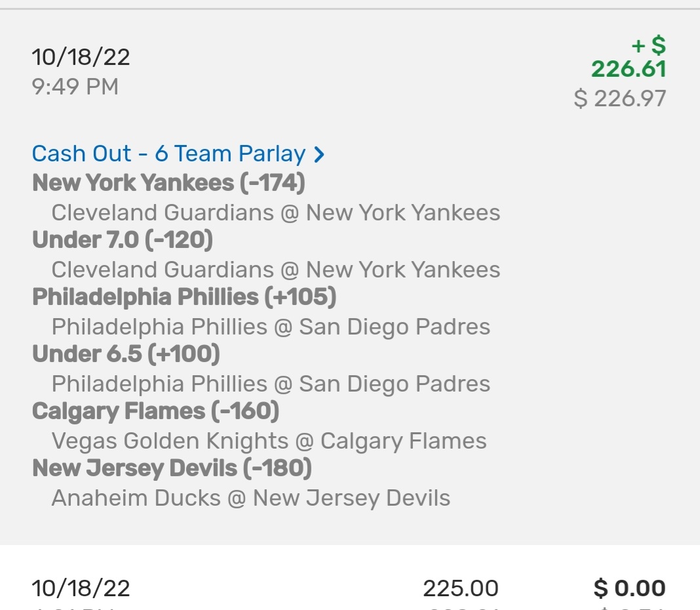The width and height of the screenshot is (700, 610).
Task: Tap Vegas Golden Knights @ Calgary Flames matchup
Action: tap(269, 441)
